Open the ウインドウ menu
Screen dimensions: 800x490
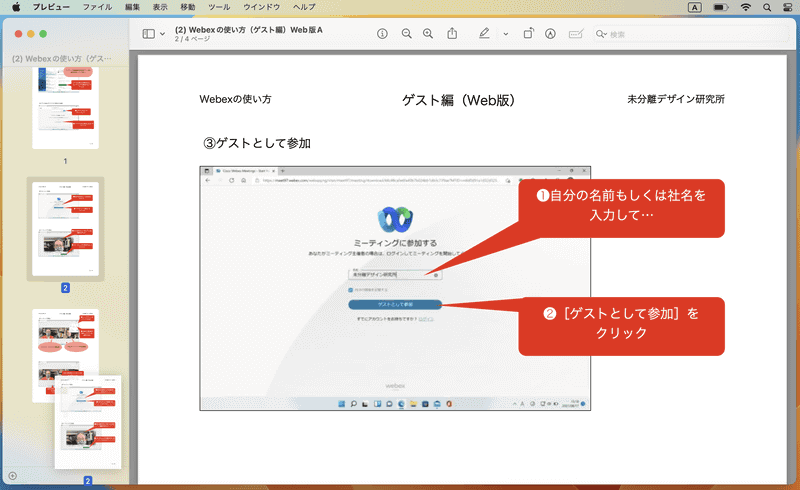(261, 7)
